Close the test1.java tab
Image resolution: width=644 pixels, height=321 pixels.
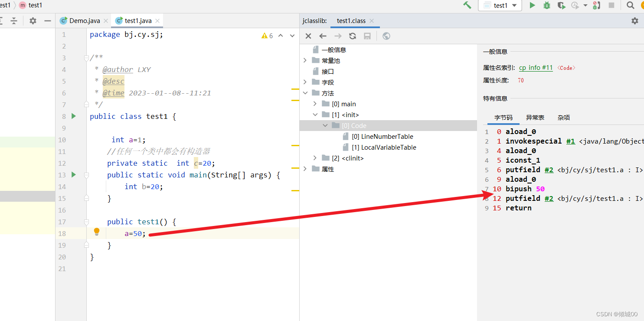pos(157,21)
